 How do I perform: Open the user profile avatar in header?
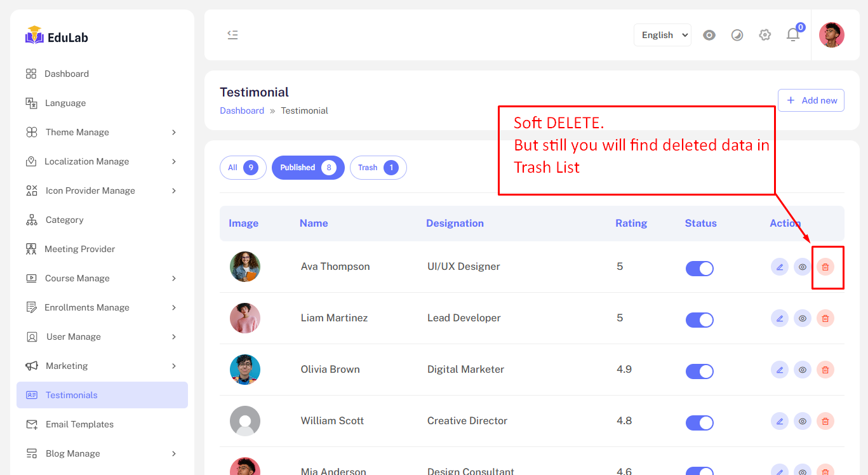[x=831, y=35]
